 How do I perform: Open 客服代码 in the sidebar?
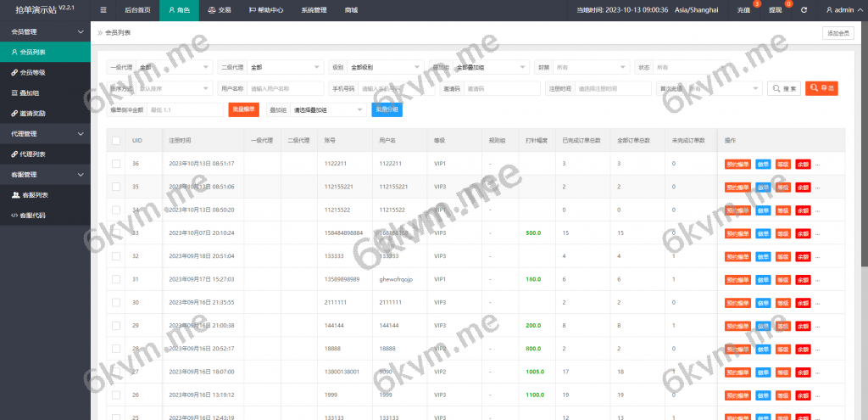(32, 216)
